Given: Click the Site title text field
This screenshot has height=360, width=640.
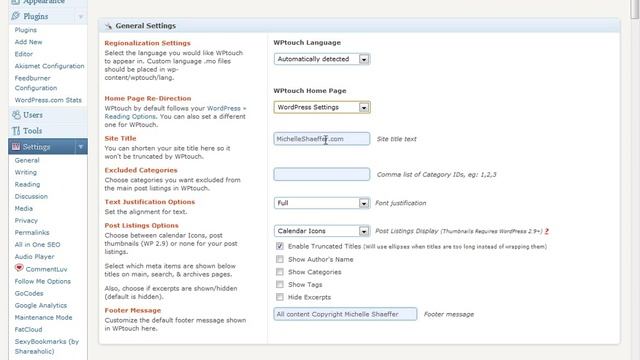Looking at the screenshot, I should point(322,139).
